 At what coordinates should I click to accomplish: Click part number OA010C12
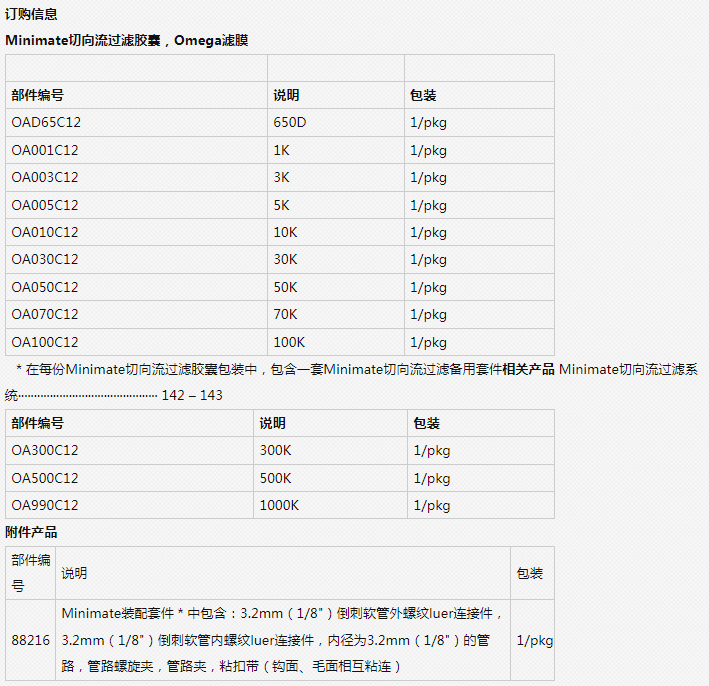45,232
